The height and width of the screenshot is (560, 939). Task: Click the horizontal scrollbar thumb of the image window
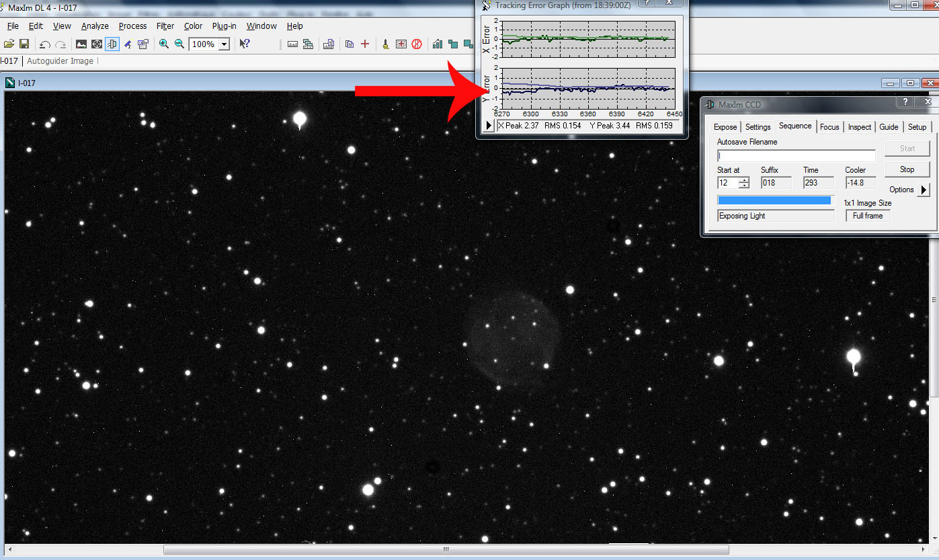[x=446, y=550]
